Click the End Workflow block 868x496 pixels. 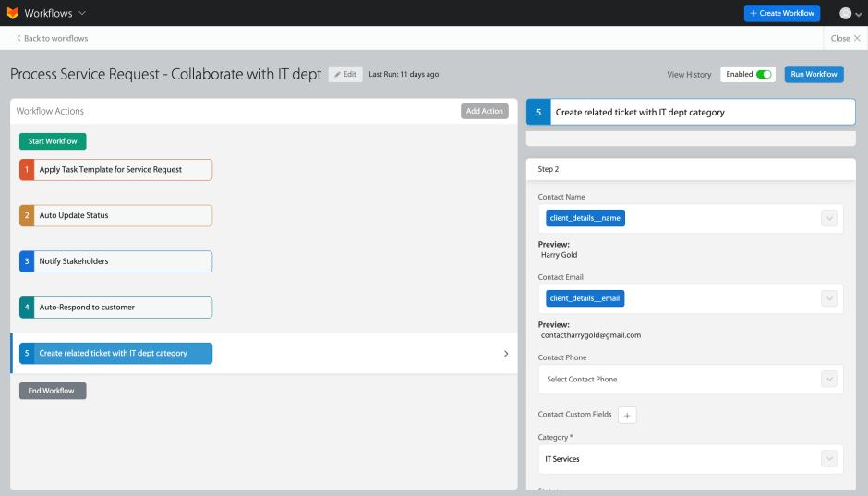[x=53, y=391]
